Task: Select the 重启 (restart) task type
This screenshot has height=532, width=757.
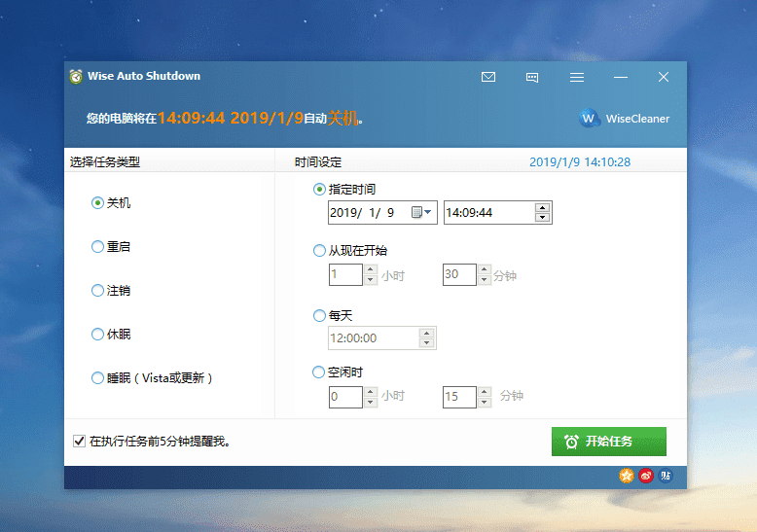Action: [x=97, y=247]
